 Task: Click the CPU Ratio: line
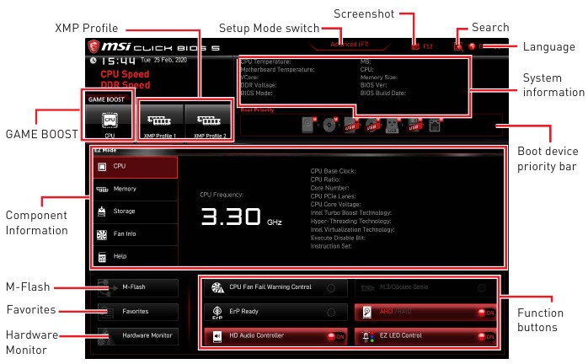click(325, 179)
